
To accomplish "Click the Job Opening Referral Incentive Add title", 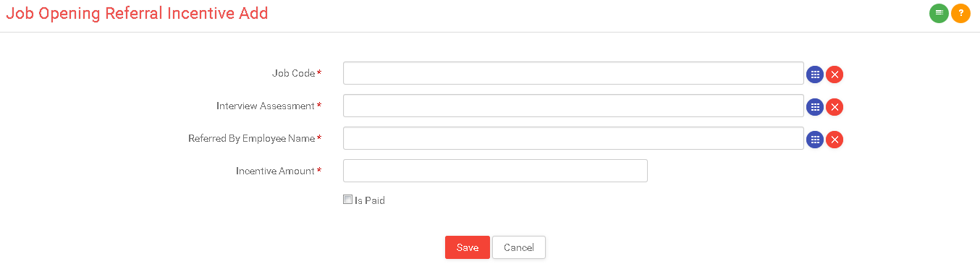I will (137, 13).
